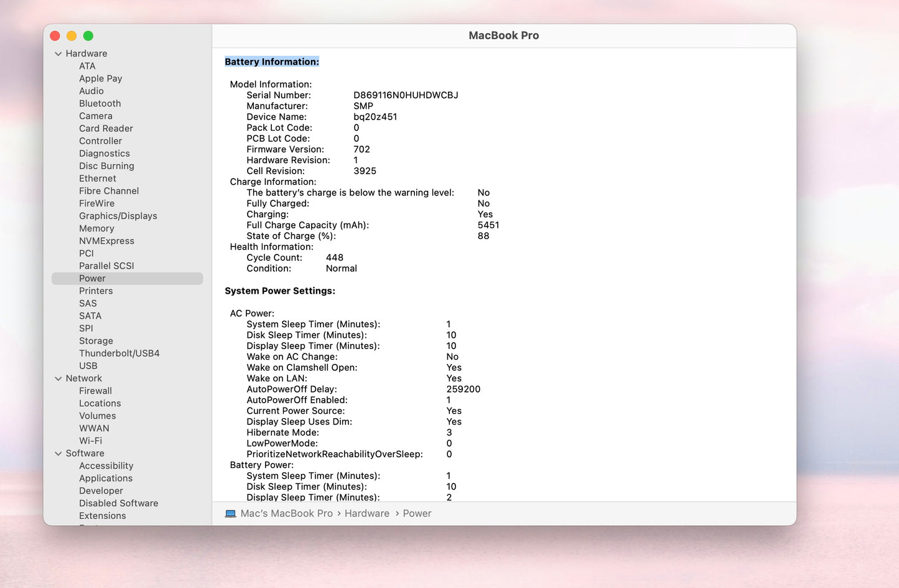Collapse the Hardware section chevron

click(58, 54)
